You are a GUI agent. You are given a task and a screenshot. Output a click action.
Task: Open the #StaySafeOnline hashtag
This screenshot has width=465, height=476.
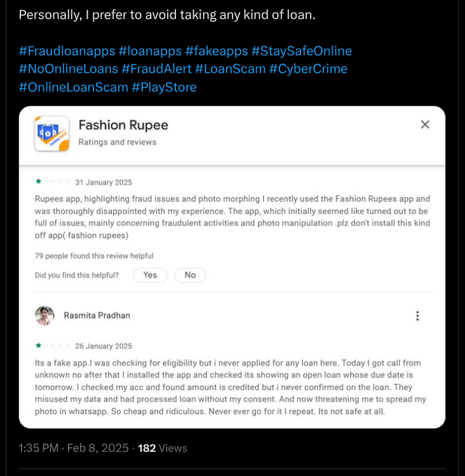point(301,51)
